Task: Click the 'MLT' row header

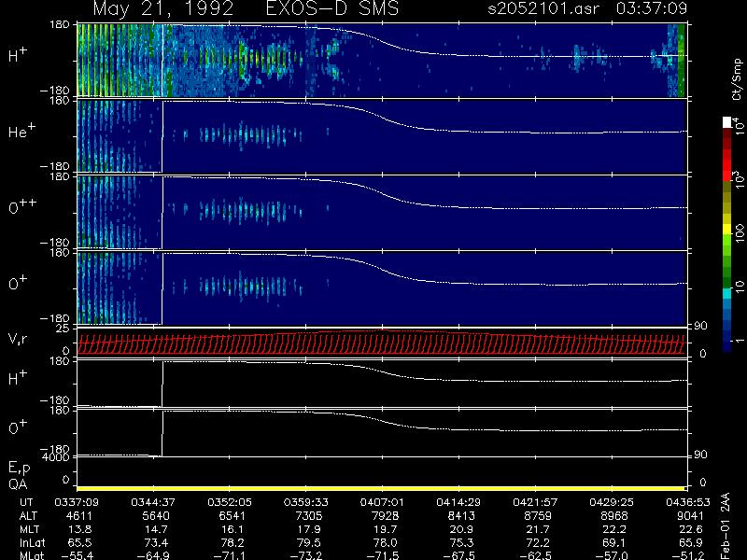Action: 29,529
